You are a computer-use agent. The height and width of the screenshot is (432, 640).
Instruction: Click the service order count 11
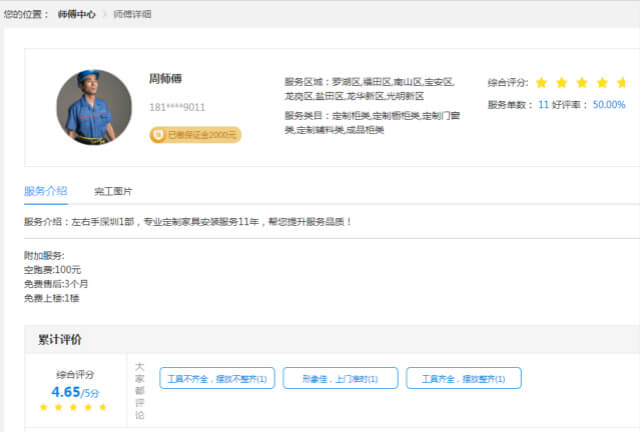pos(543,104)
